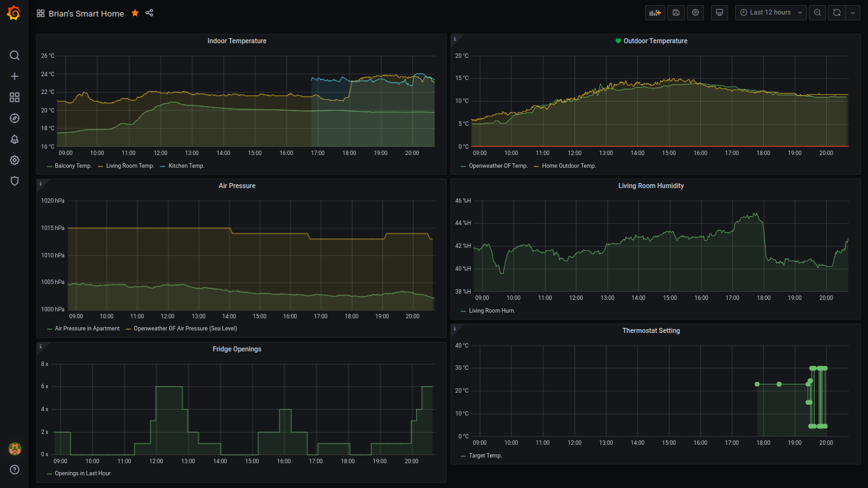The image size is (868, 488).
Task: Open the search icon in sidebar
Action: 15,55
